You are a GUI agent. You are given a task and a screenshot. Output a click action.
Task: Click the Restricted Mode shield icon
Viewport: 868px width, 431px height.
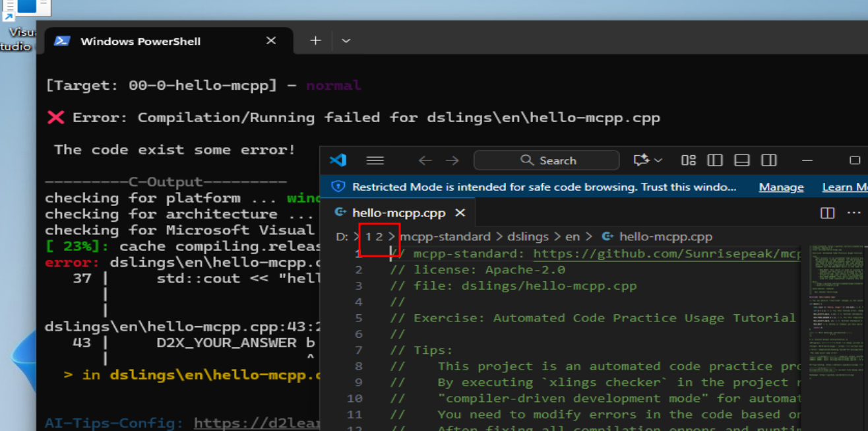(338, 187)
